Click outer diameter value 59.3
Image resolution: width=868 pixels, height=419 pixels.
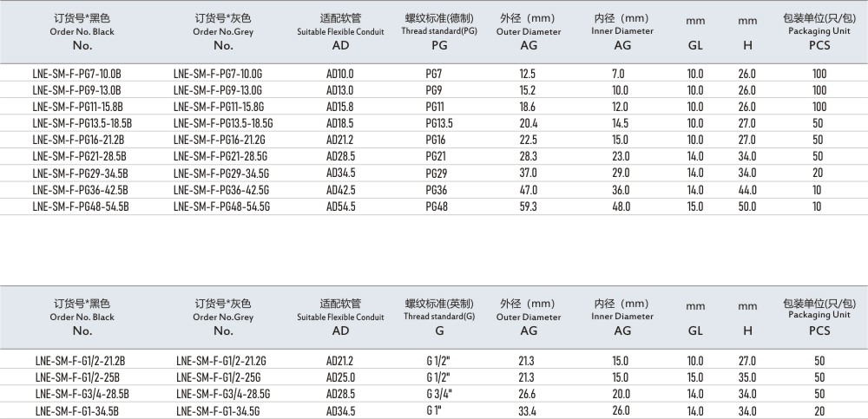528,206
